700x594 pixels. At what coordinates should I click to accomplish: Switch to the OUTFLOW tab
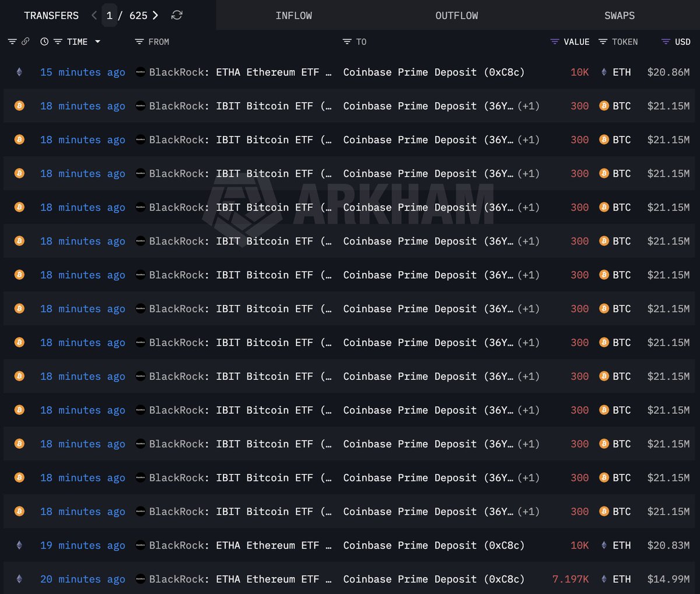(x=456, y=16)
